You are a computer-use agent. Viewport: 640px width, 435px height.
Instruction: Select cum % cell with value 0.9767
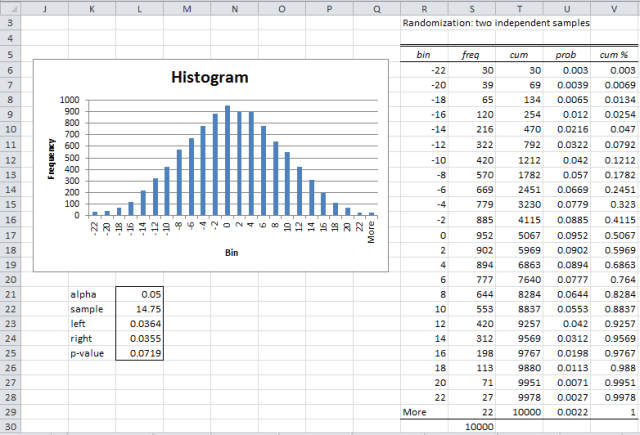tap(614, 353)
